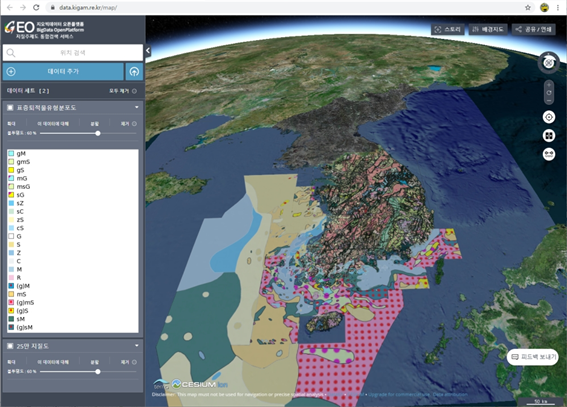The width and height of the screenshot is (567, 407).
Task: Click the 피드백 보내기 feedback button
Action: (x=533, y=357)
